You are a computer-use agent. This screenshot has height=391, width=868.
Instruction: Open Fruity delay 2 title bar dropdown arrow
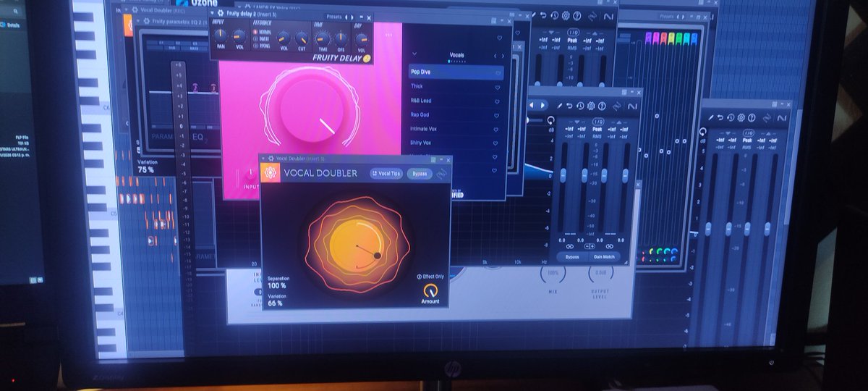pyautogui.click(x=212, y=12)
